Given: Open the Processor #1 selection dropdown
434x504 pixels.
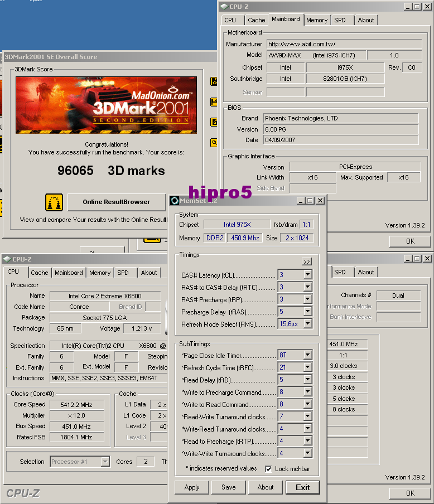Looking at the screenshot, I should coord(105,462).
